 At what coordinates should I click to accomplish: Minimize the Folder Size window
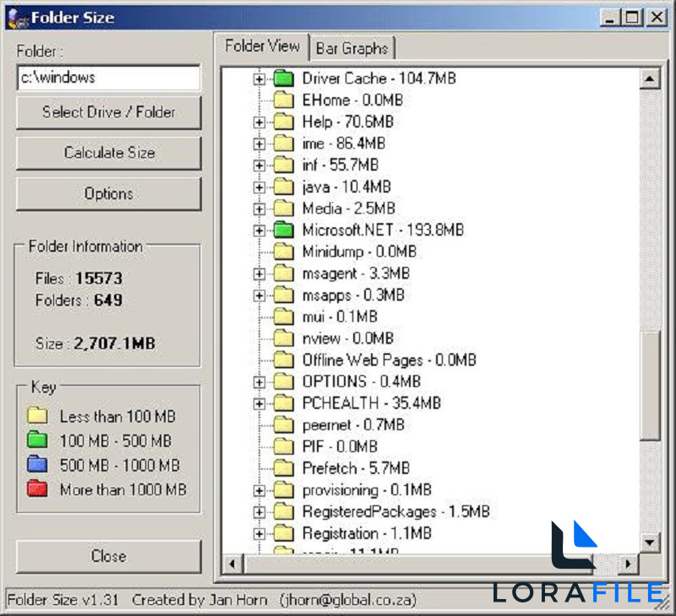[609, 18]
